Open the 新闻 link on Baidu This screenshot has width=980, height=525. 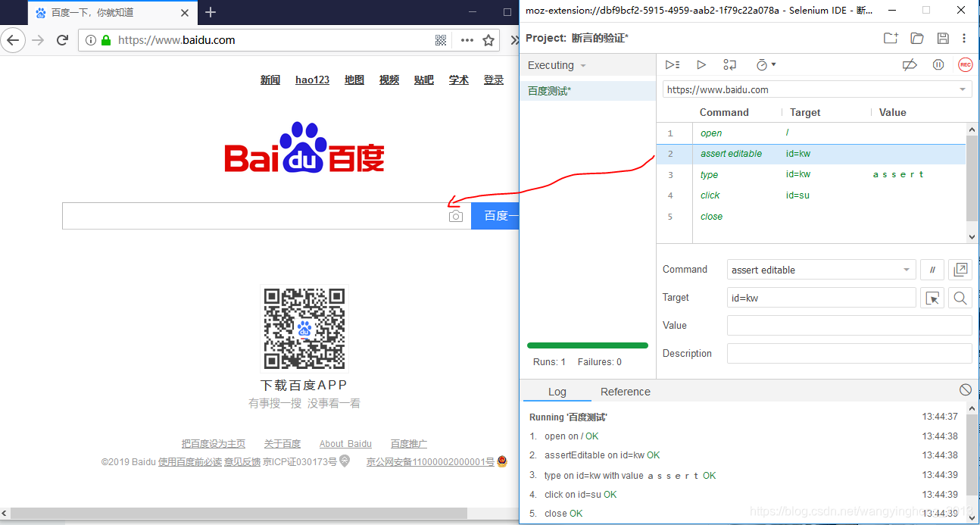coord(270,80)
